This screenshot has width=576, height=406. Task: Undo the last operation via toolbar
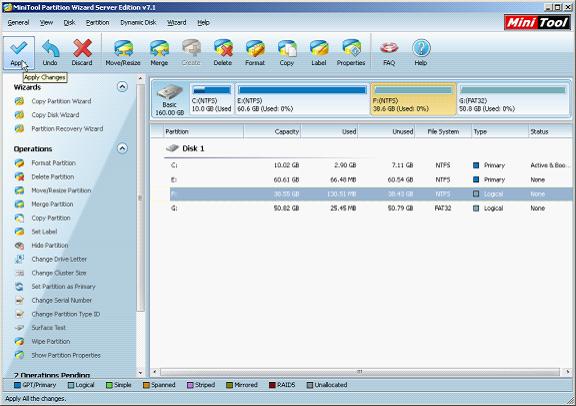tap(50, 52)
